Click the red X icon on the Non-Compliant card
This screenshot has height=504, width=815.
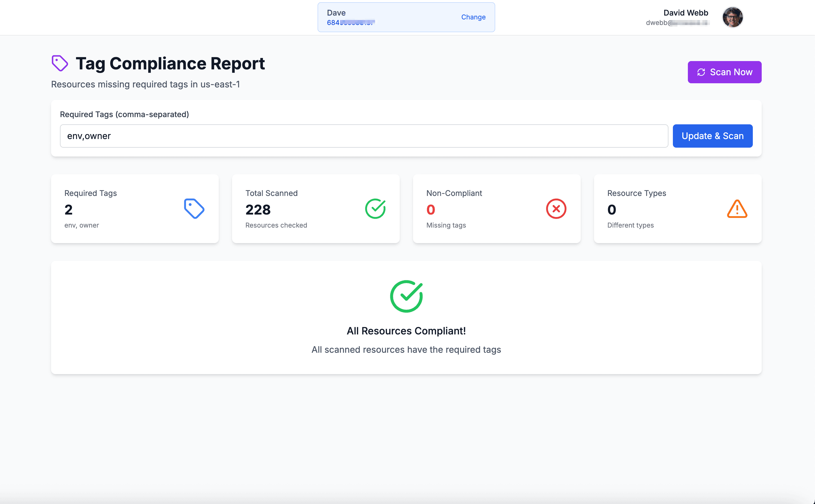(x=556, y=209)
